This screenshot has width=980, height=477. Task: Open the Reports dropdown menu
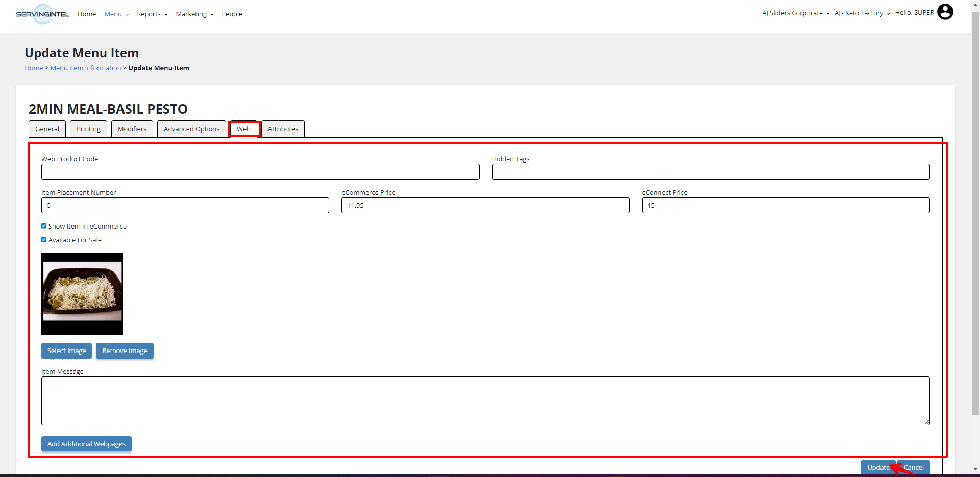pos(152,14)
